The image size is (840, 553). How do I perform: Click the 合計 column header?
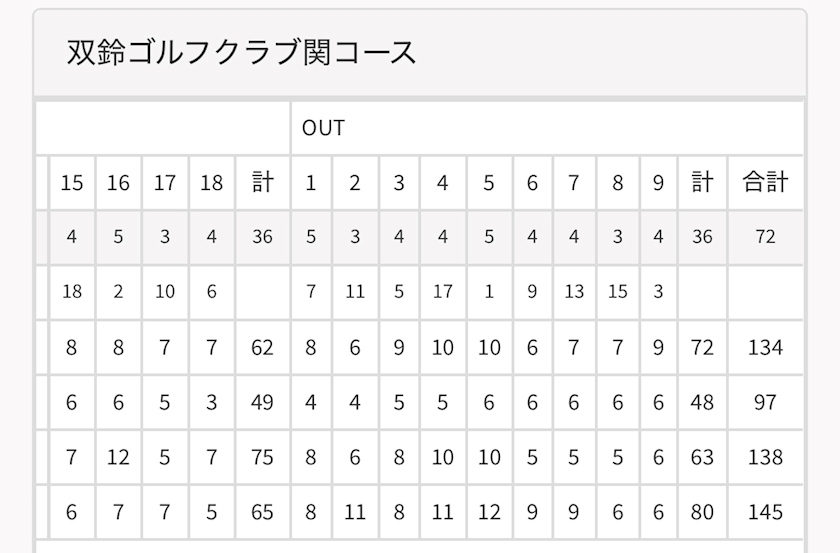(x=765, y=183)
